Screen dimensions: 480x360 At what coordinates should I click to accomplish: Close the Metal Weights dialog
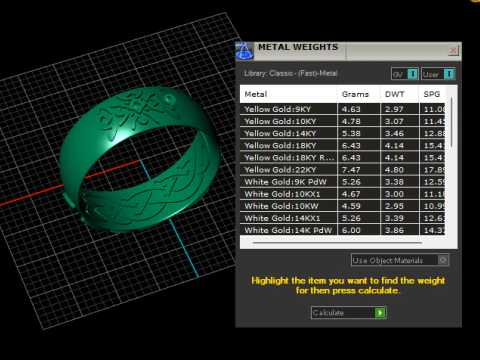[453, 51]
